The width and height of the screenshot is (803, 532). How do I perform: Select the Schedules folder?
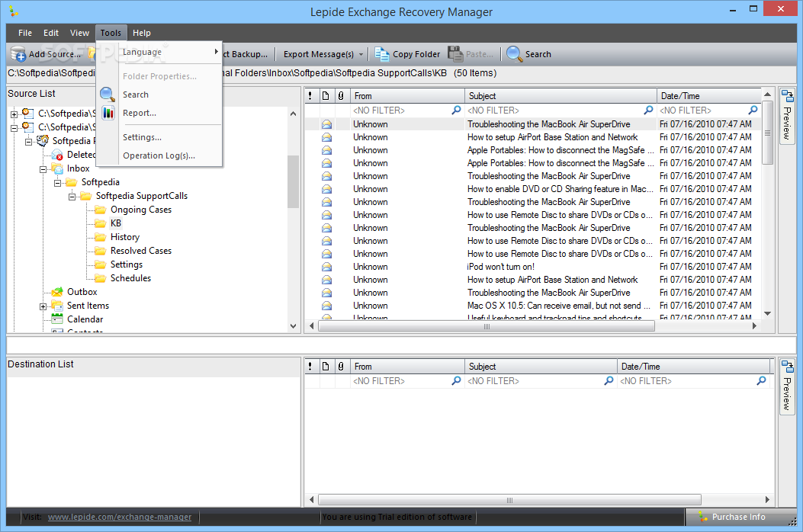coord(130,278)
